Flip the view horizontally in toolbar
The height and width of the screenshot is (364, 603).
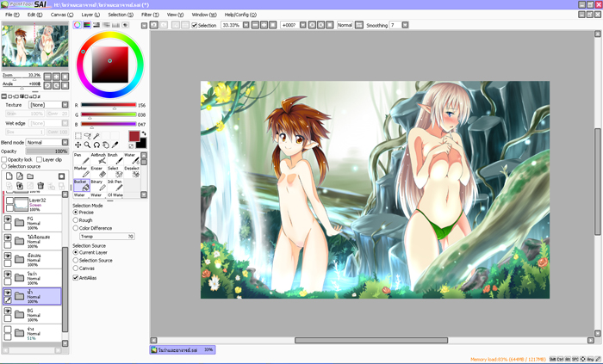pos(359,25)
